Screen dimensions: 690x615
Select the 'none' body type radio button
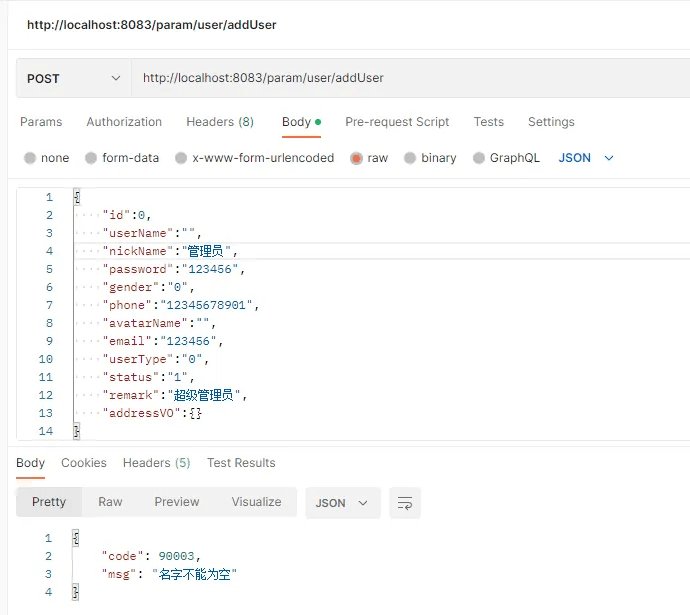coord(30,158)
